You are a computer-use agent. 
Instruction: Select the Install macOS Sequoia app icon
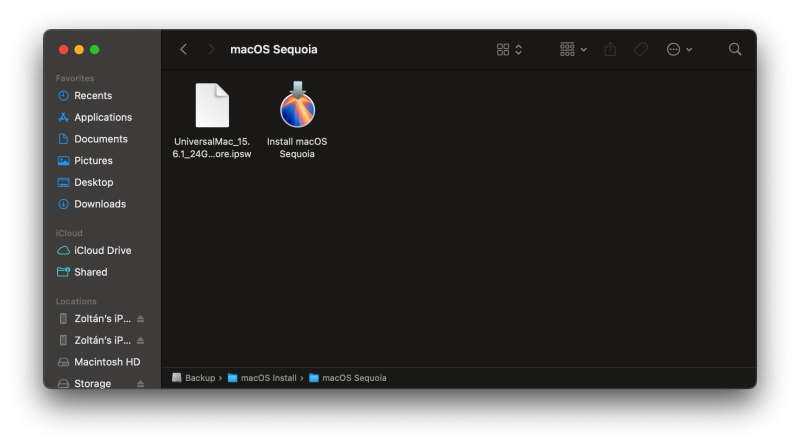click(x=297, y=105)
